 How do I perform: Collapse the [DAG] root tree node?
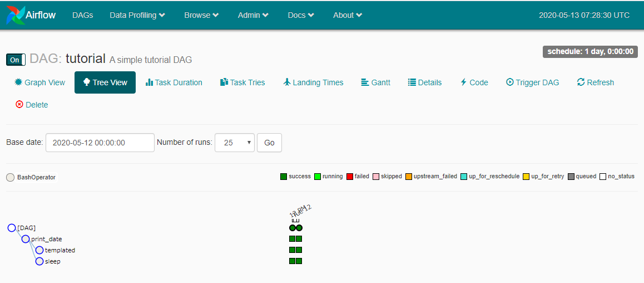12,228
